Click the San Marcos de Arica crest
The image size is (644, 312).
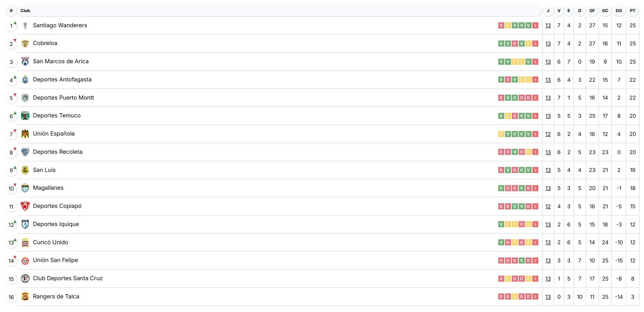[25, 62]
